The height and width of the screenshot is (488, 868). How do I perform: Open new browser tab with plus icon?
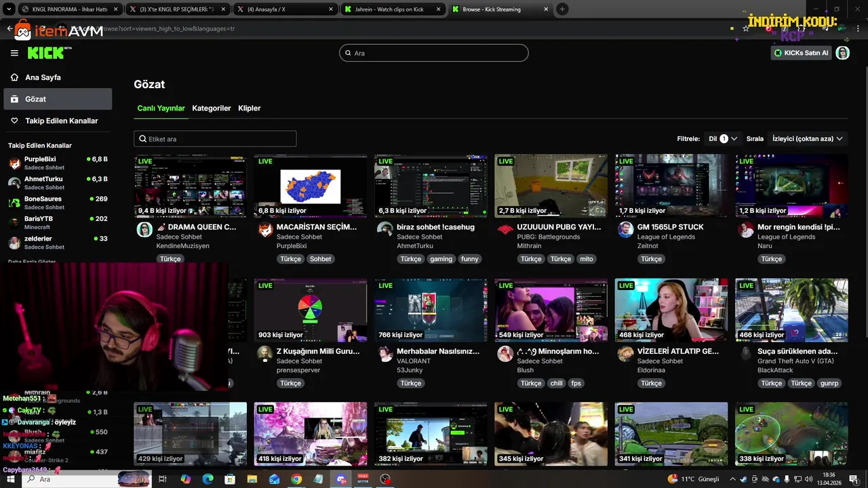tap(562, 9)
